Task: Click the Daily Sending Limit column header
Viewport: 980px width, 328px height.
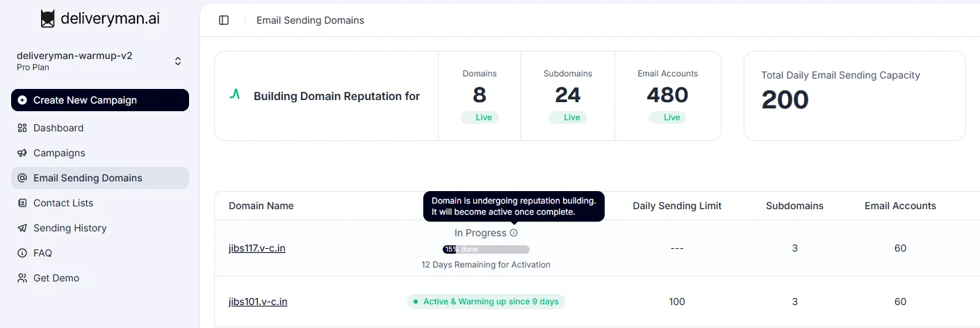Action: tap(676, 206)
